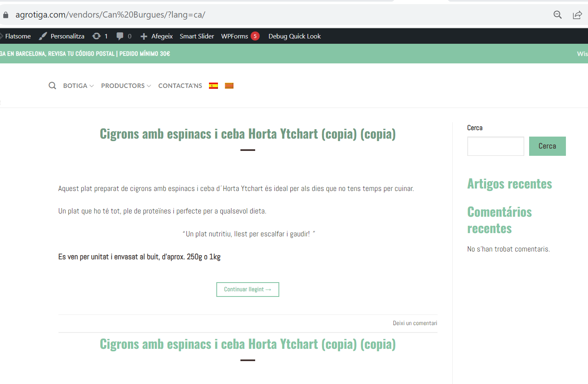588x384 pixels.
Task: Click the Cerca label above the search field
Action: [475, 128]
